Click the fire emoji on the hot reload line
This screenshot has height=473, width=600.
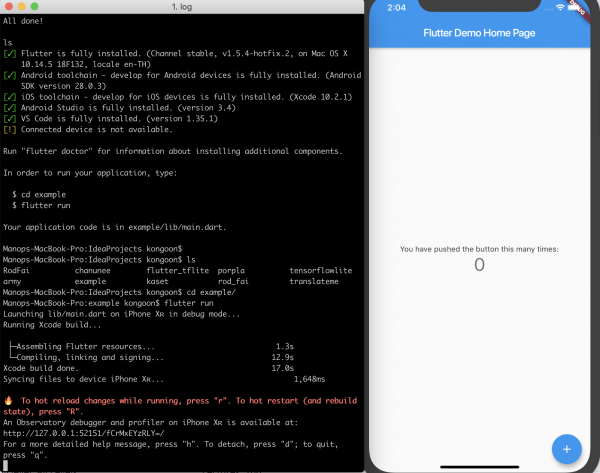click(x=8, y=401)
